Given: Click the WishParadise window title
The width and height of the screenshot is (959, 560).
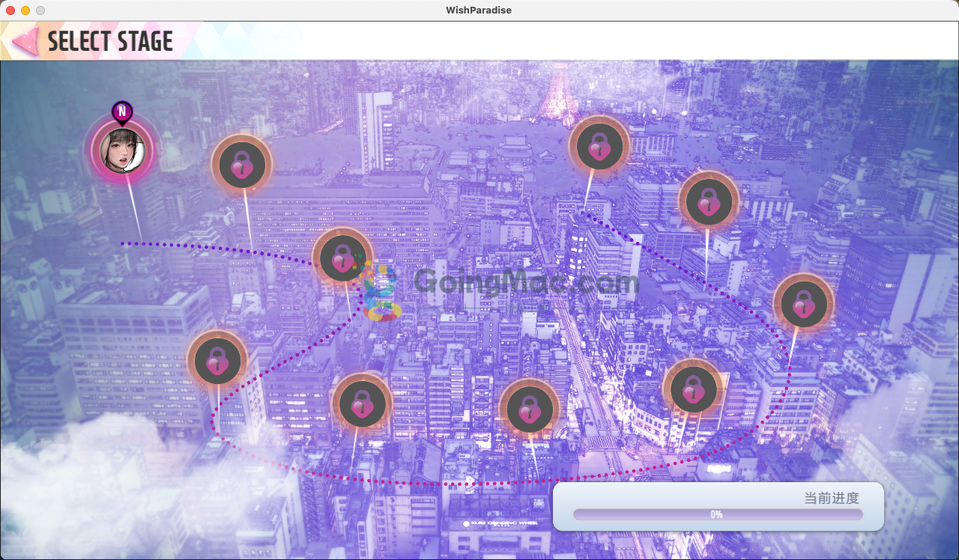Looking at the screenshot, I should [x=479, y=10].
